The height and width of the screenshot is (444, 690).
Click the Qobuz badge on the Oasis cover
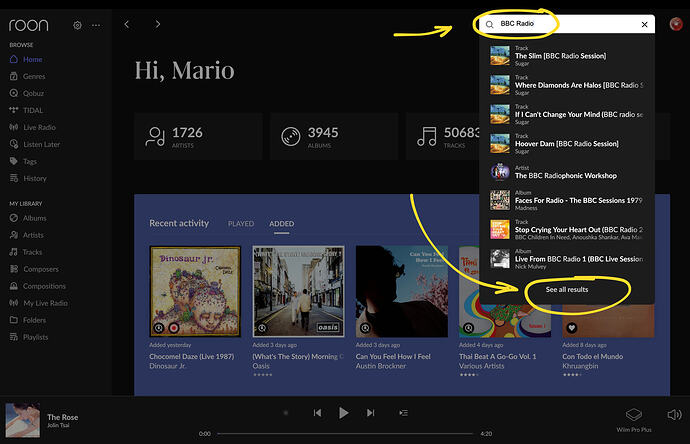[x=262, y=328]
